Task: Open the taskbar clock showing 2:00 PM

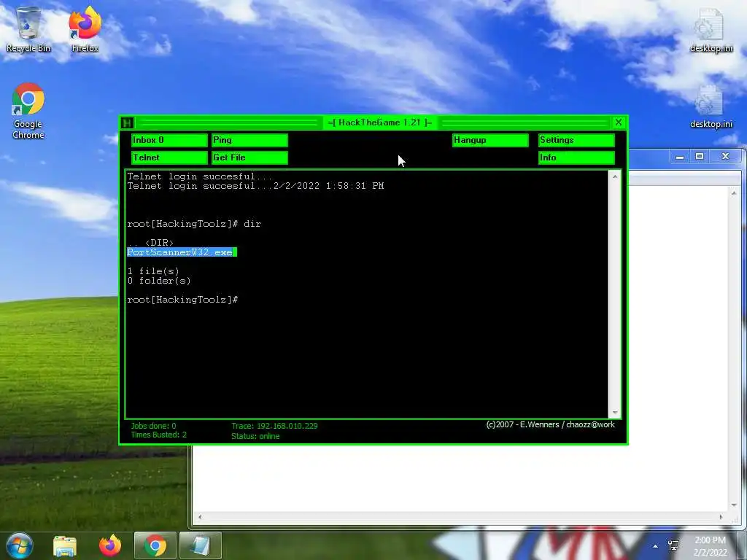Action: point(711,546)
